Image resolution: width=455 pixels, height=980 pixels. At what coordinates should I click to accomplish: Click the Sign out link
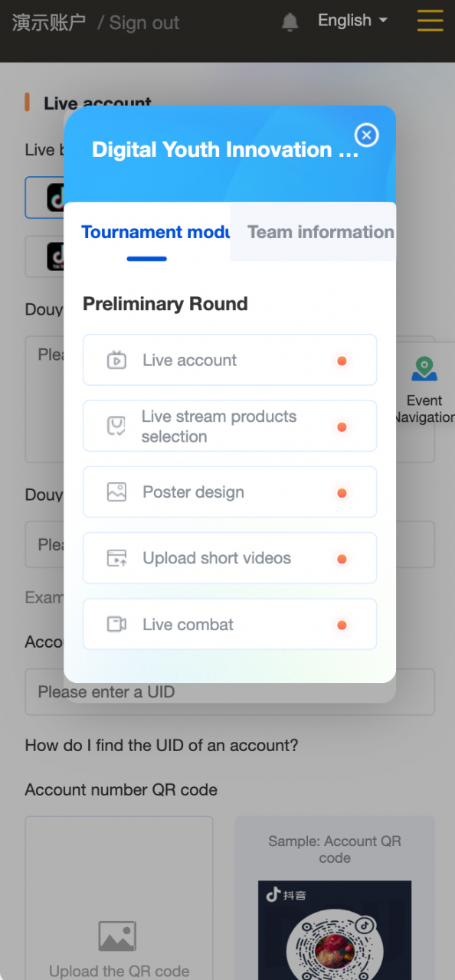[x=144, y=23]
